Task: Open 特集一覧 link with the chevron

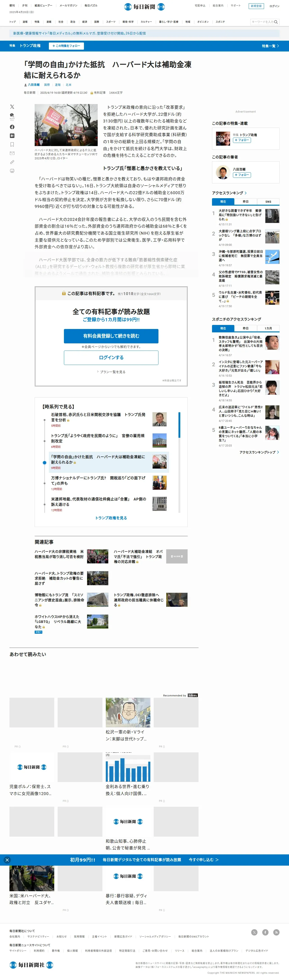Action: 270,46
